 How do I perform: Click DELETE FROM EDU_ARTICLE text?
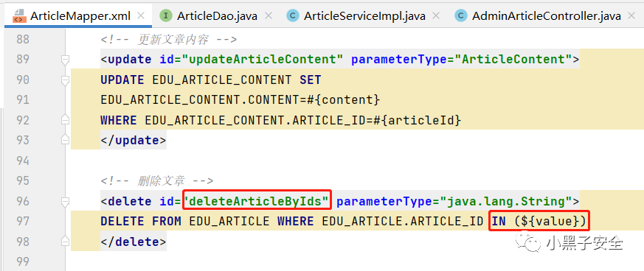[x=185, y=221]
